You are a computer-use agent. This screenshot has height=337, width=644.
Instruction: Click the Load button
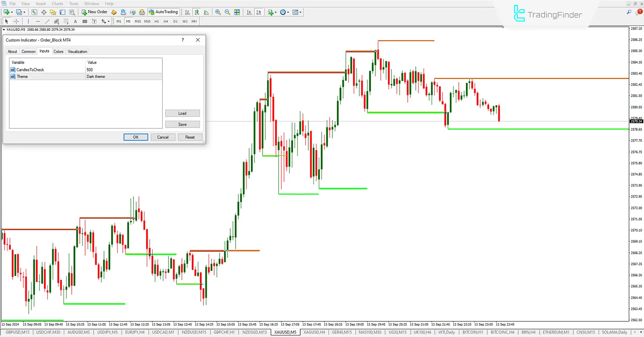[182, 113]
